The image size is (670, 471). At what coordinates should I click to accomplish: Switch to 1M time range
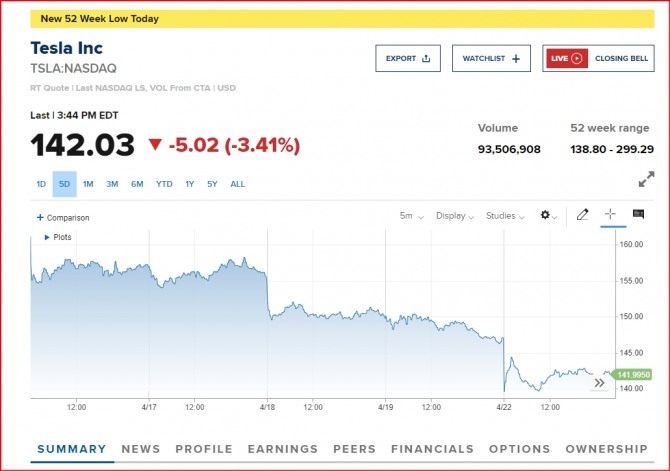point(88,184)
